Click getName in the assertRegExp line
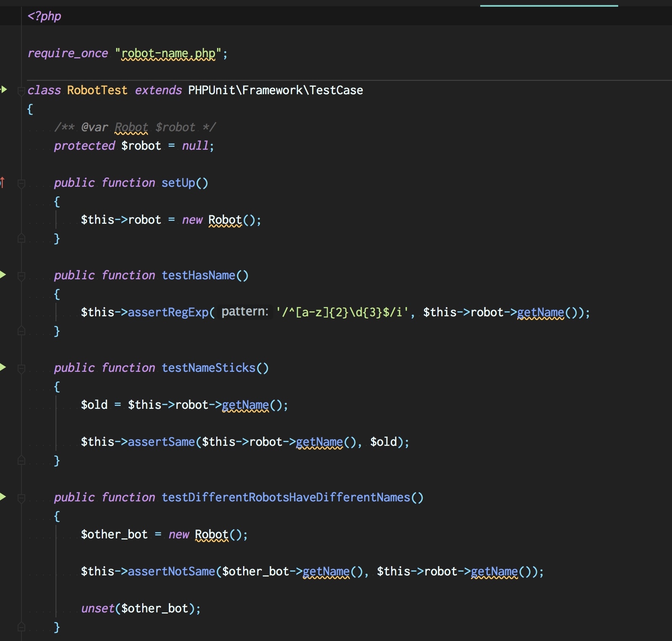 540,312
